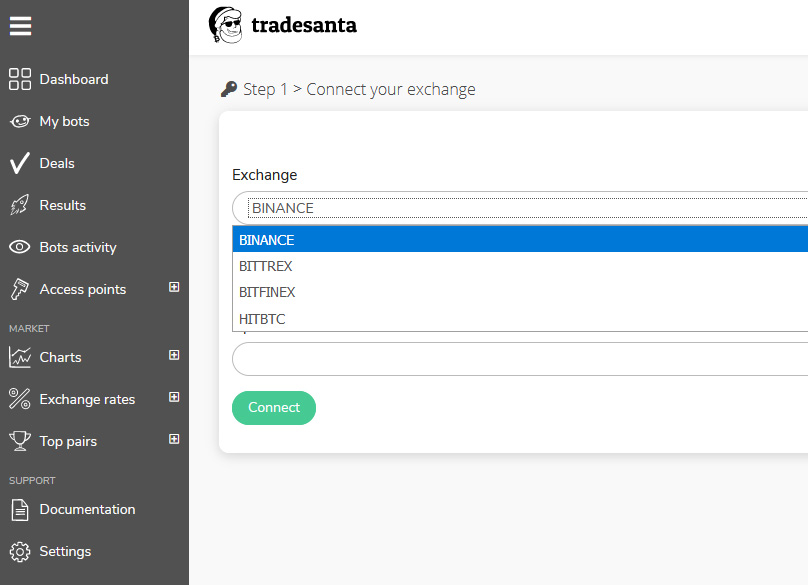Click the Exchange dropdown showing BINANCE

[520, 208]
